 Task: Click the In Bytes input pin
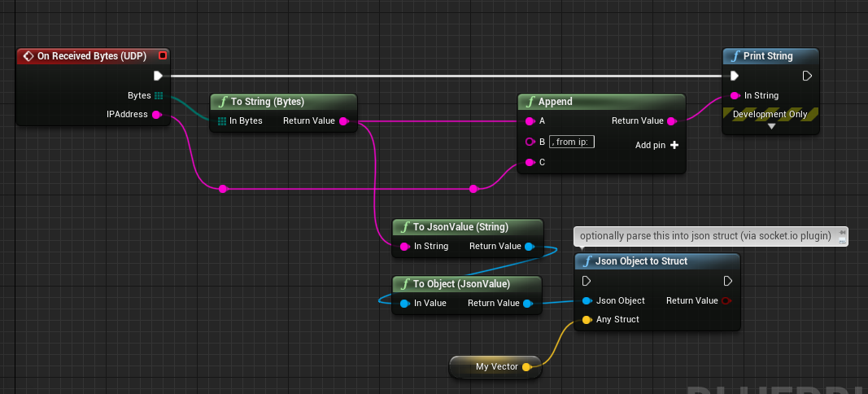[x=222, y=120]
